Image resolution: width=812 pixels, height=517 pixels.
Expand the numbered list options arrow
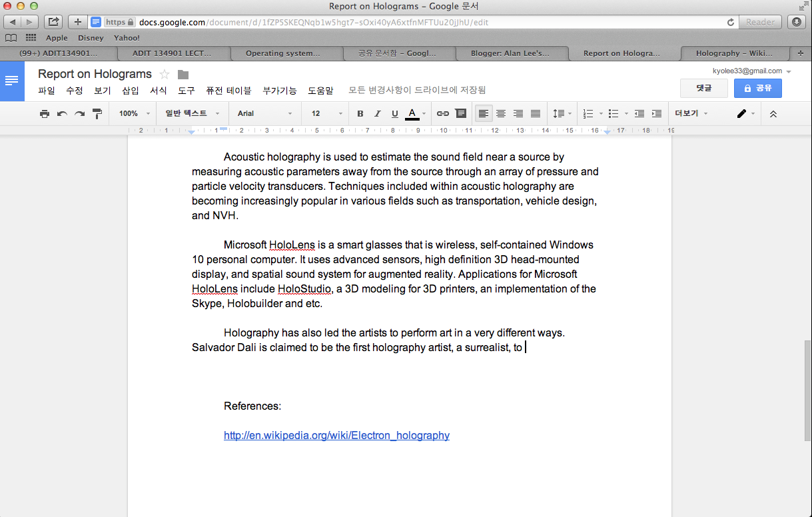pyautogui.click(x=601, y=114)
